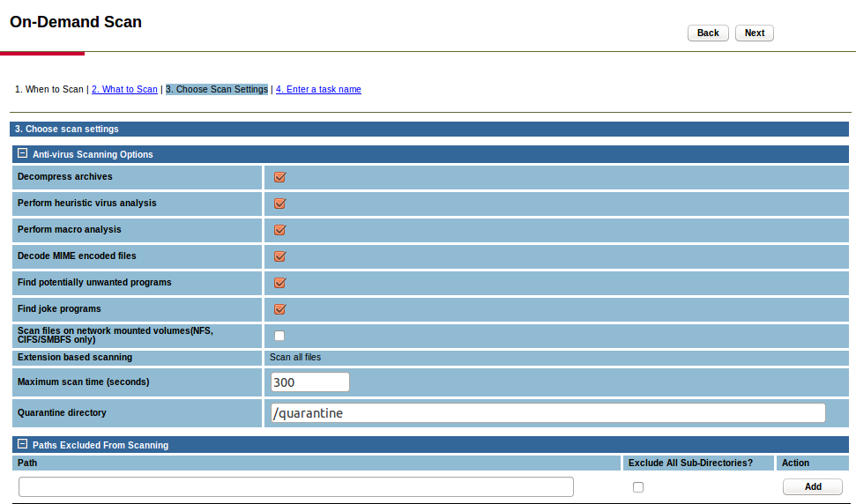
Task: Toggle Find potentially unwanted programs checkbox
Action: 280,283
